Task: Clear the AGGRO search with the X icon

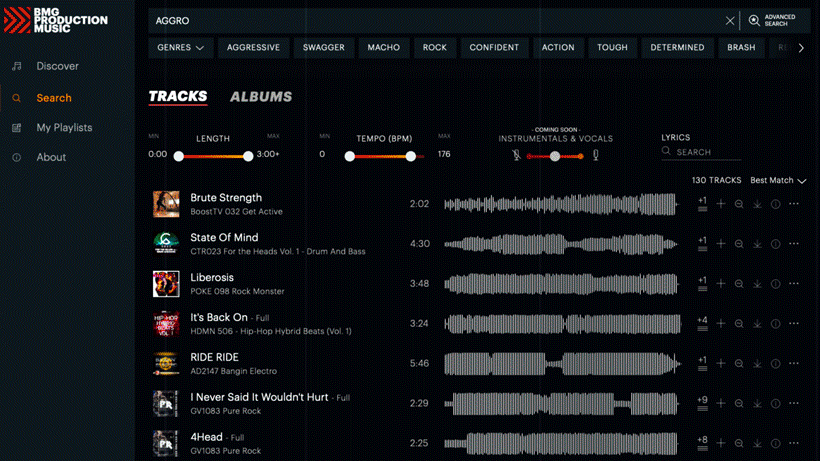Action: point(730,21)
